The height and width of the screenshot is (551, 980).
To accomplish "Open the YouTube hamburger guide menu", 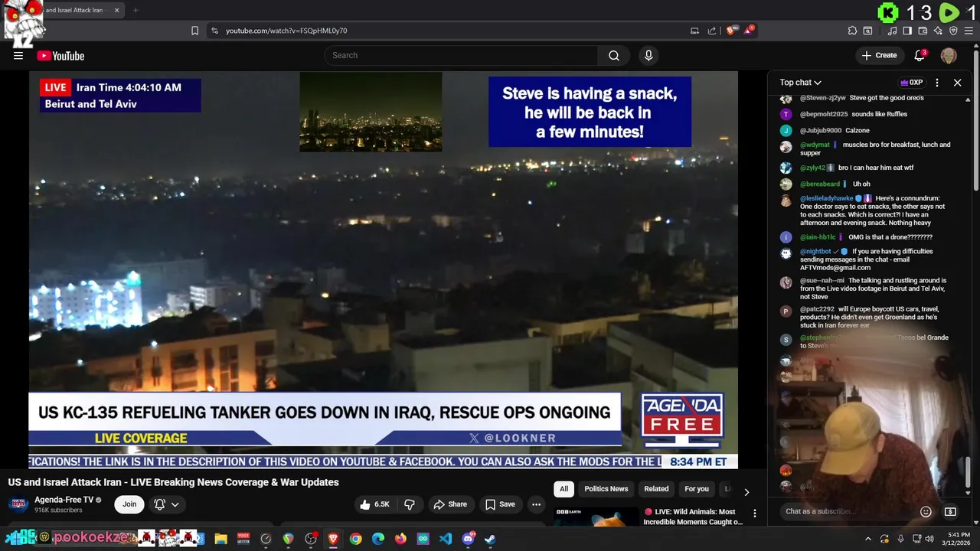I will (18, 55).
